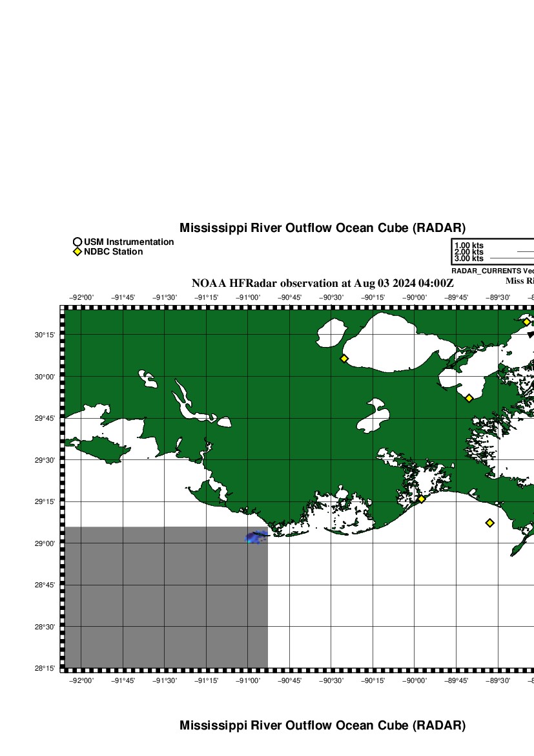Click the -90°00' longitude label on bottom axis
This screenshot has width=534, height=756.
coord(415,680)
